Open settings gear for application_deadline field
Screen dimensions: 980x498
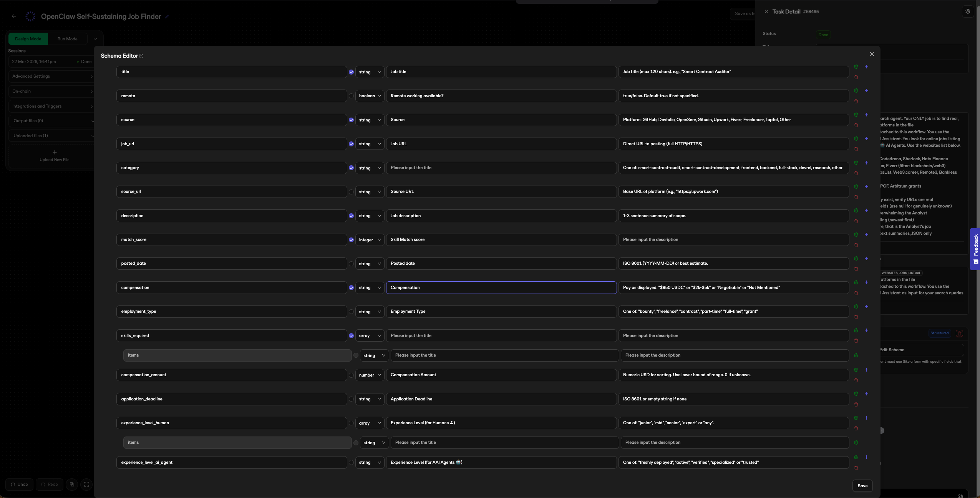pyautogui.click(x=856, y=394)
